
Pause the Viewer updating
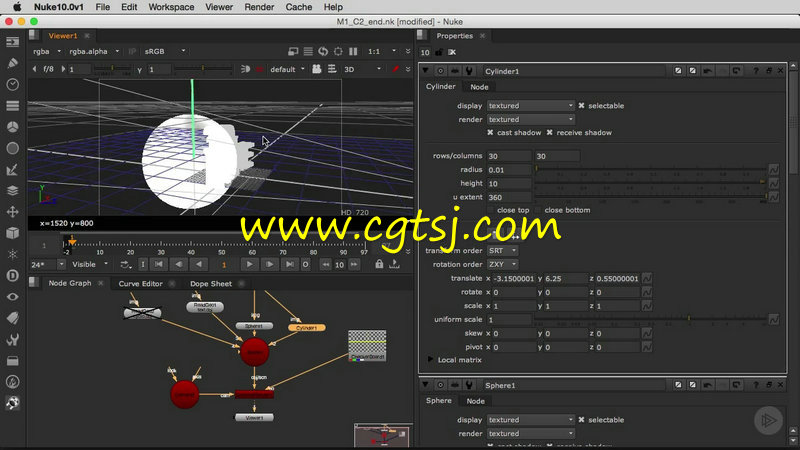[353, 52]
